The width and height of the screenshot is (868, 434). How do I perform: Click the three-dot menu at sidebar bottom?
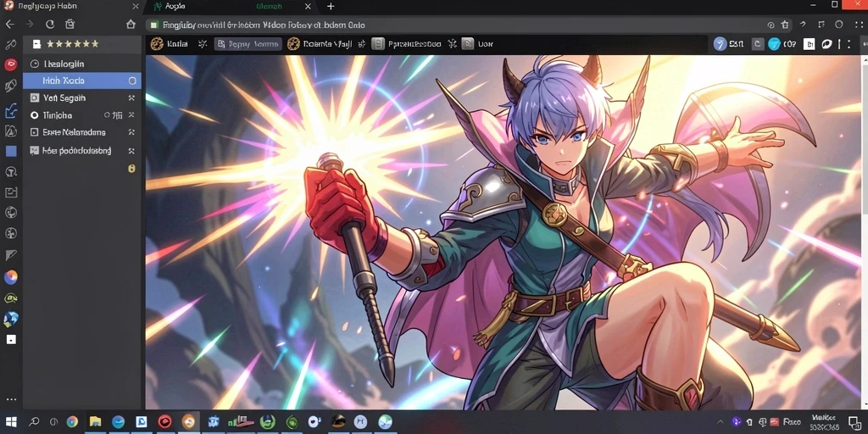coord(10,399)
